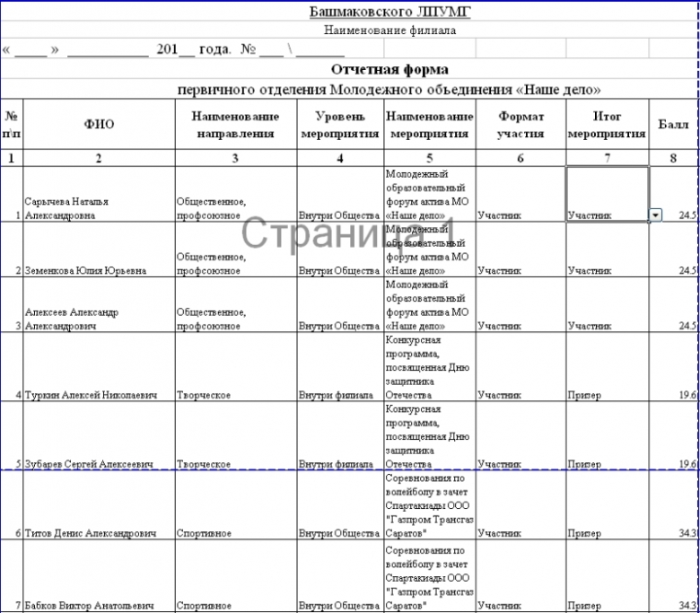Select 'Призер' in Туркин's row
This screenshot has height=613, width=700.
pos(608,366)
